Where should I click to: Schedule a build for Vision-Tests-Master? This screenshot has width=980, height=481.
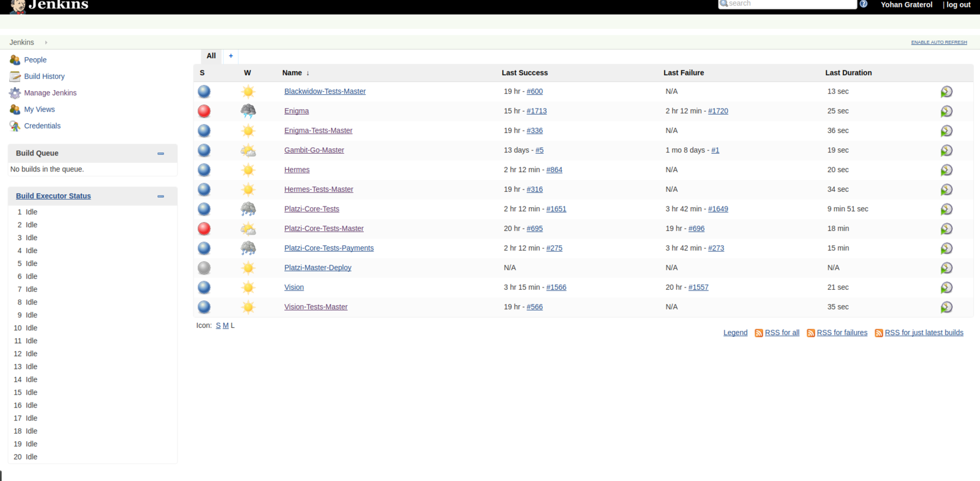pyautogui.click(x=946, y=308)
